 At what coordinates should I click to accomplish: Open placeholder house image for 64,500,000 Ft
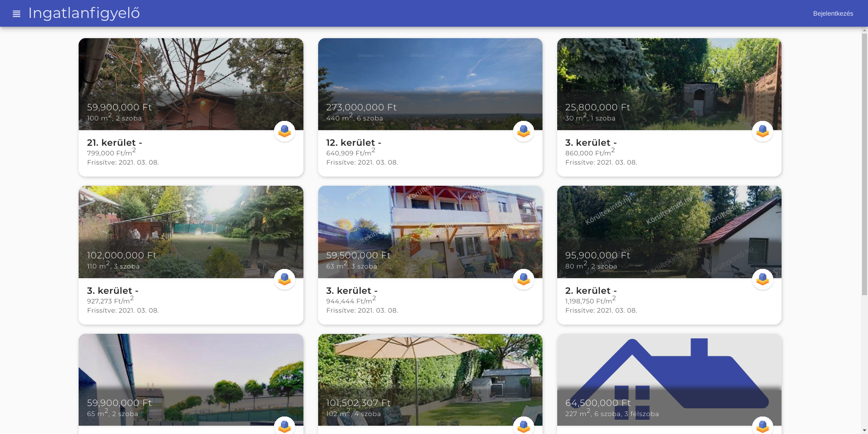coord(669,380)
